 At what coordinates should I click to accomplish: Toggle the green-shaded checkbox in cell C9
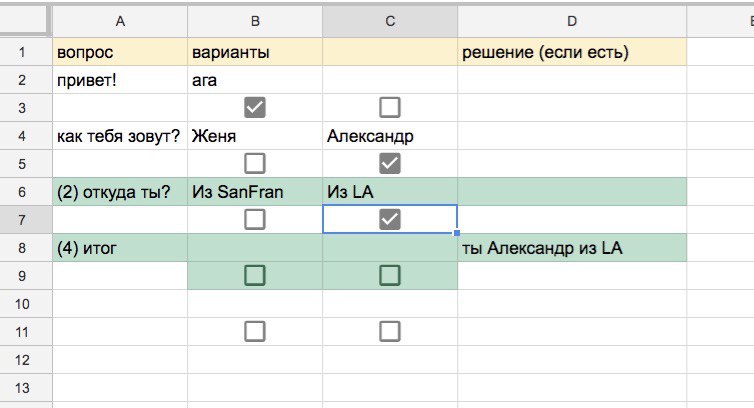coord(390,275)
